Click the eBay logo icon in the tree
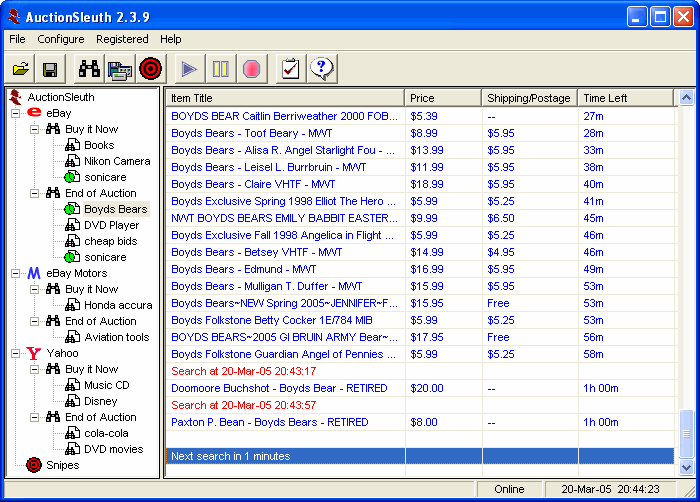The height and width of the screenshot is (502, 700). coord(34,113)
